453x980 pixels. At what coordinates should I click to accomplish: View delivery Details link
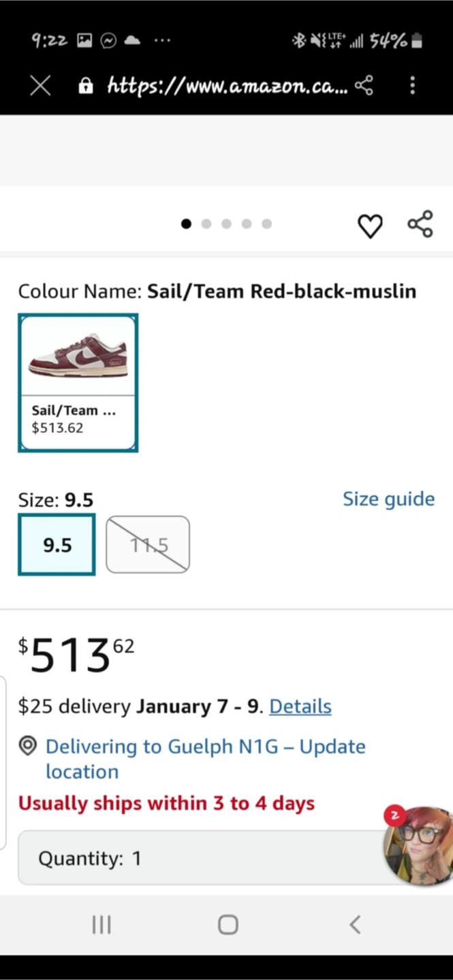[300, 706]
